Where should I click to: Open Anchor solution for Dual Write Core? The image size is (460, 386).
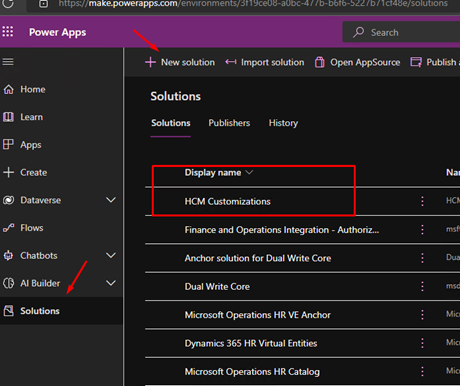tap(258, 258)
